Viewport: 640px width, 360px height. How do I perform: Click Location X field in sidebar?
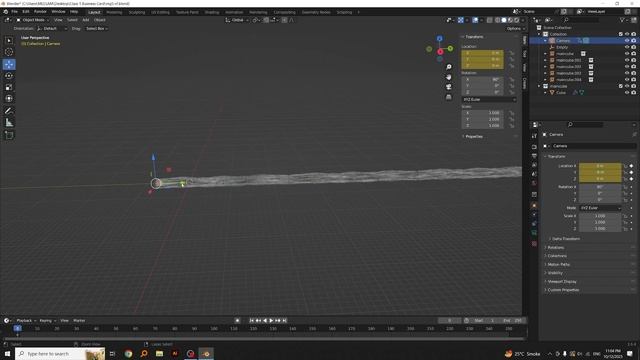point(482,53)
